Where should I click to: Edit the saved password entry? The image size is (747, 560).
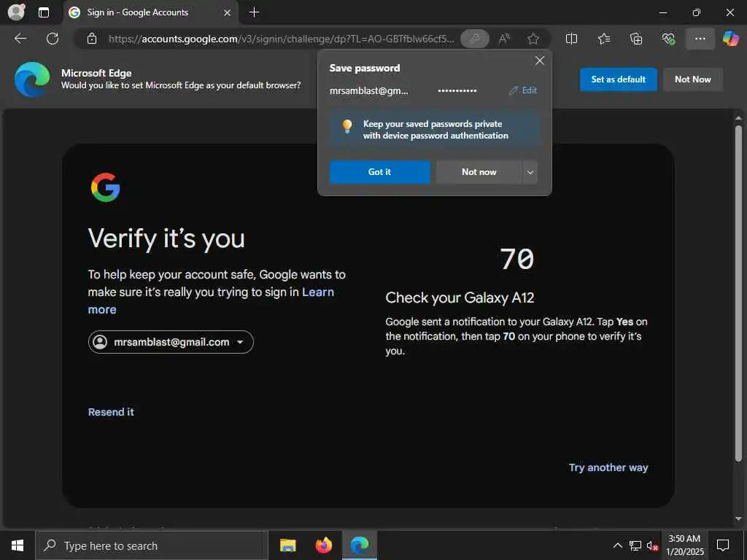click(x=523, y=90)
